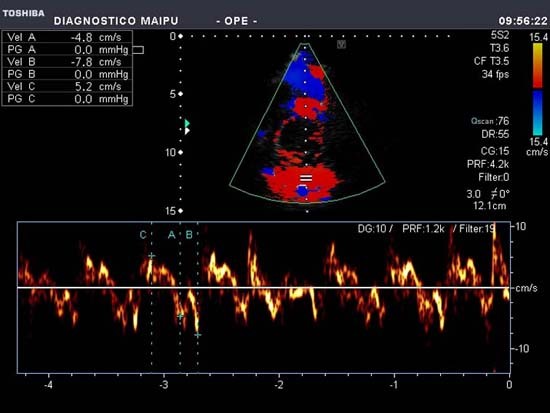Click the blue color scale bar
Screen dimensions: 550x413
click(x=537, y=113)
